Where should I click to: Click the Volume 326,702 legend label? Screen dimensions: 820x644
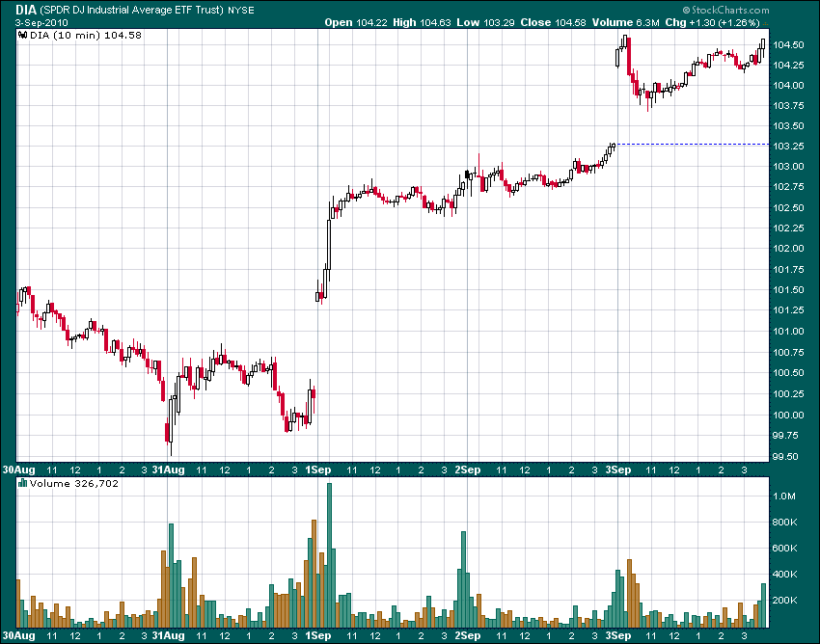click(74, 483)
